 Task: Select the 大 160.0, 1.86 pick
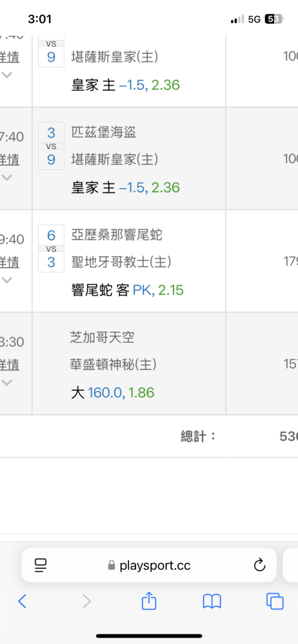click(x=113, y=393)
